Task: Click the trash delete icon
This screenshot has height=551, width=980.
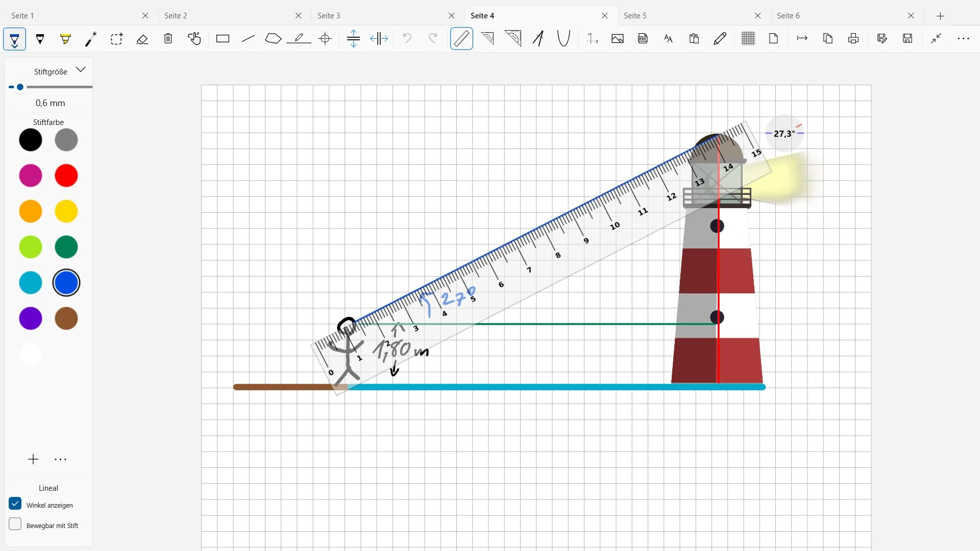Action: 168,39
